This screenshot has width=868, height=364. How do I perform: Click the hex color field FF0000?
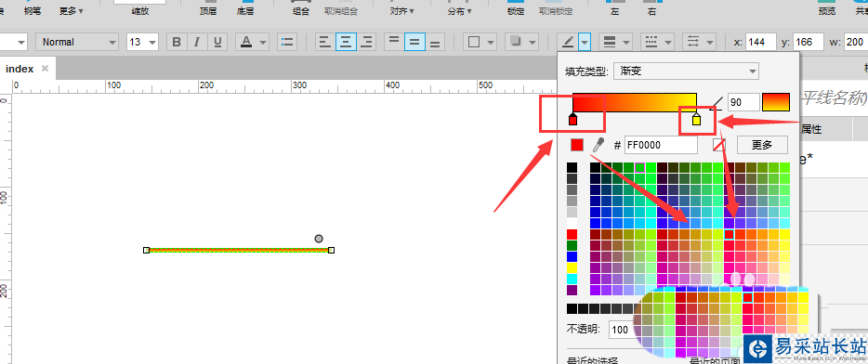click(x=661, y=145)
